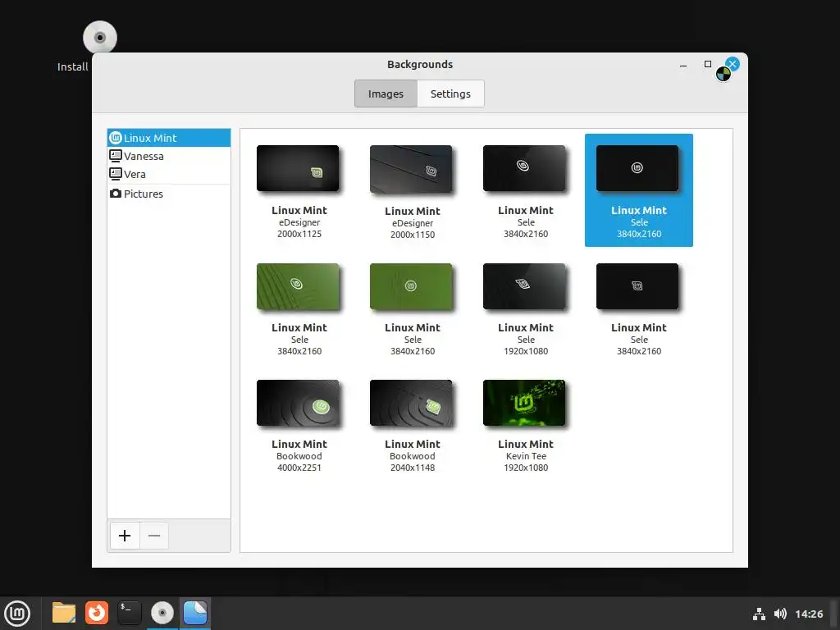Click the Vanessa monitor icon
This screenshot has width=840, height=630.
coord(115,156)
